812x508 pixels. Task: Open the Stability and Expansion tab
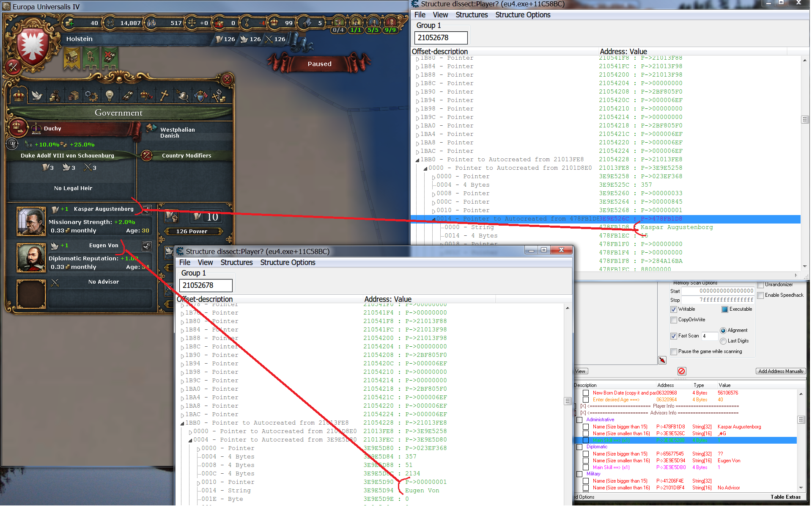tap(146, 96)
